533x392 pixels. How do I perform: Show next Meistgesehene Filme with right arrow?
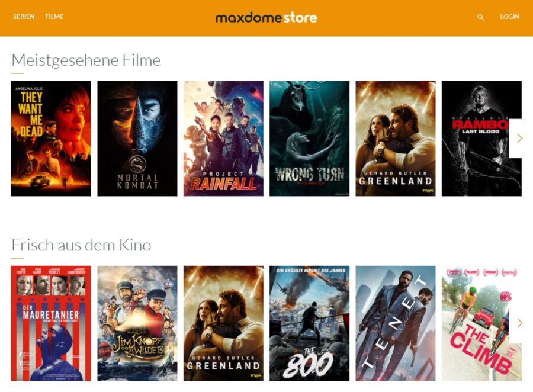(x=519, y=138)
